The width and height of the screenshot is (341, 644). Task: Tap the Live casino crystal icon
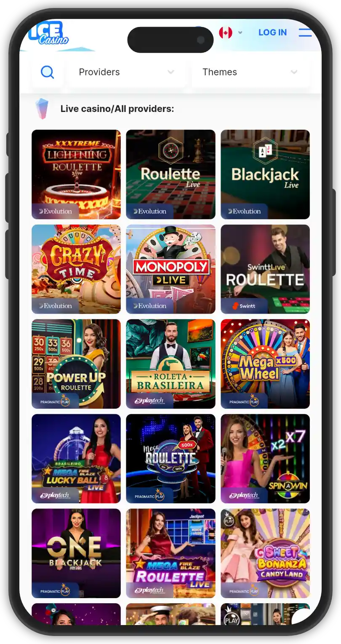[x=42, y=109]
